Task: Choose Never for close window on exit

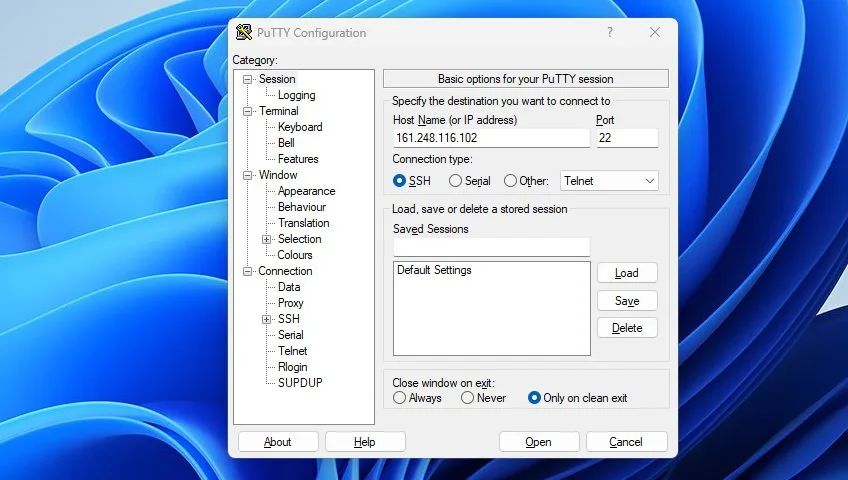Action: [x=467, y=398]
